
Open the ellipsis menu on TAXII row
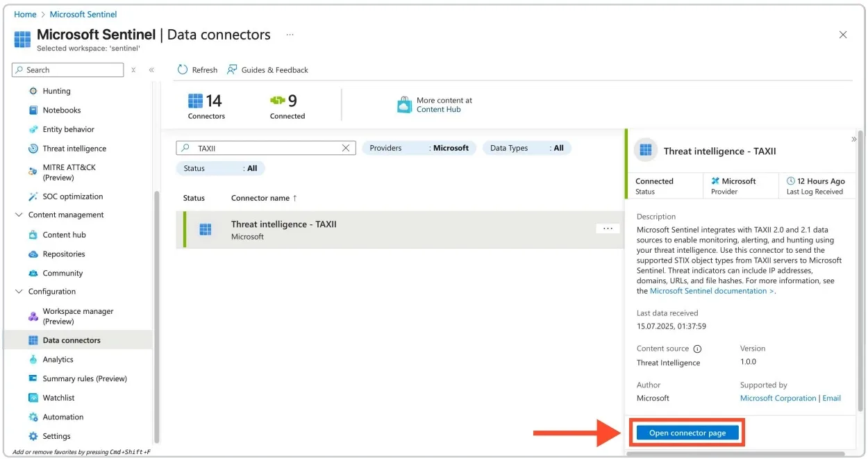tap(608, 228)
